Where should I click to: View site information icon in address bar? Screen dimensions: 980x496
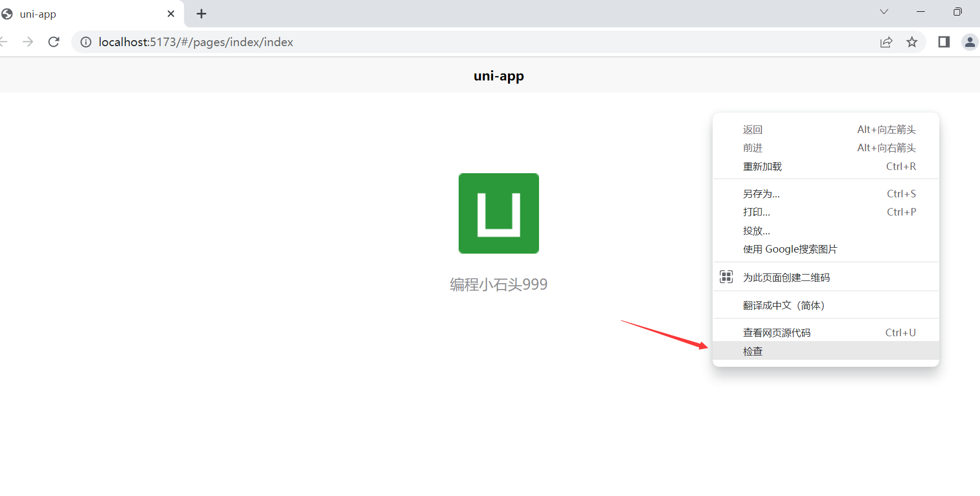tap(86, 42)
